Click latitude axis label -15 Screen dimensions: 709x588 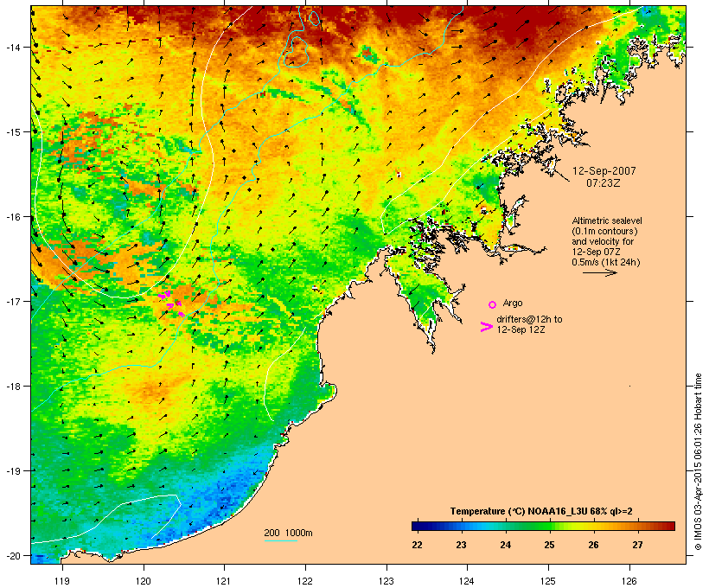(12, 132)
